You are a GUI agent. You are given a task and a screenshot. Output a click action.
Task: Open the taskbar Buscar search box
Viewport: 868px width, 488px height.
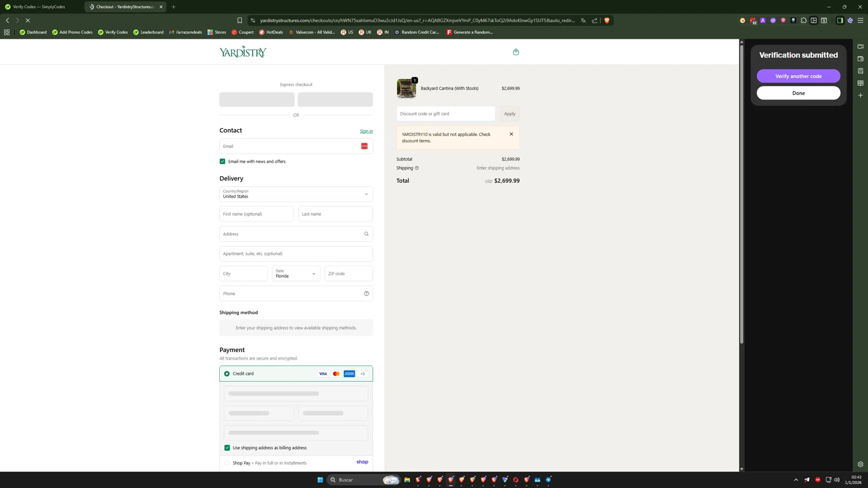[x=364, y=480]
